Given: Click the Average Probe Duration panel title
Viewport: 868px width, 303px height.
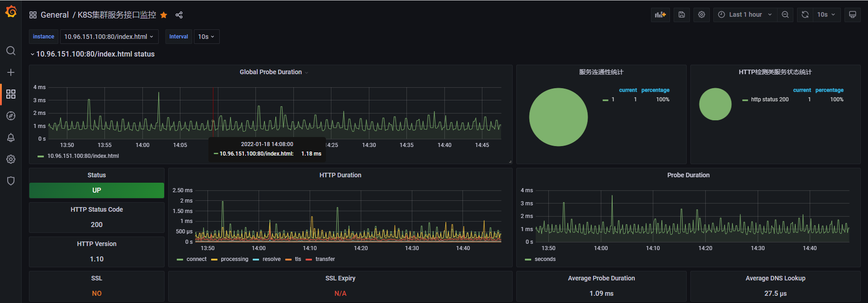Looking at the screenshot, I should (x=602, y=278).
